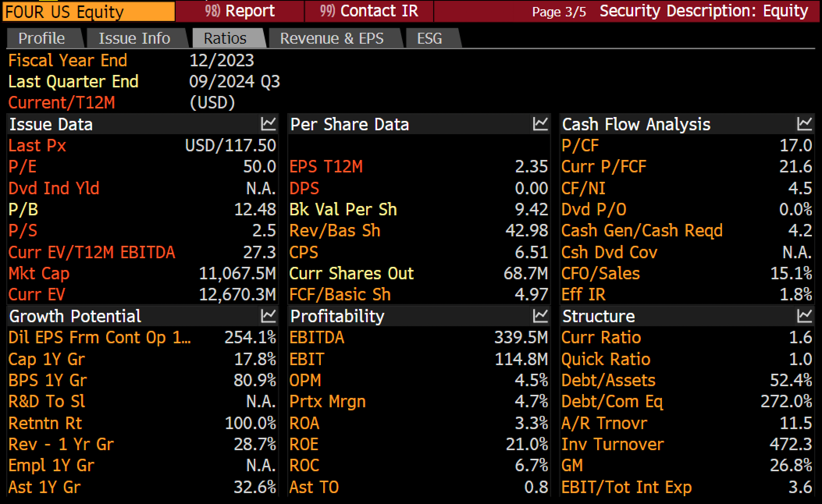Image resolution: width=822 pixels, height=504 pixels.
Task: Click the P/E ratio label
Action: [x=22, y=167]
